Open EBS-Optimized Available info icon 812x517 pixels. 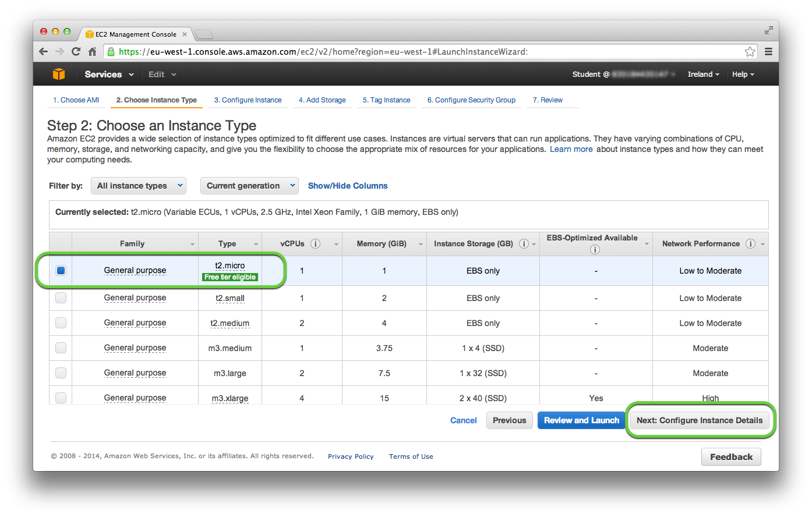595,250
